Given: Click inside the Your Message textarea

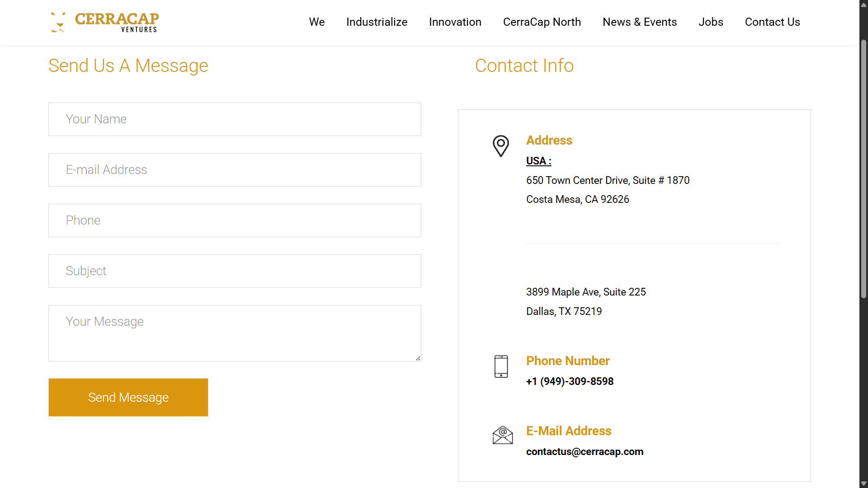Looking at the screenshot, I should pyautogui.click(x=235, y=333).
